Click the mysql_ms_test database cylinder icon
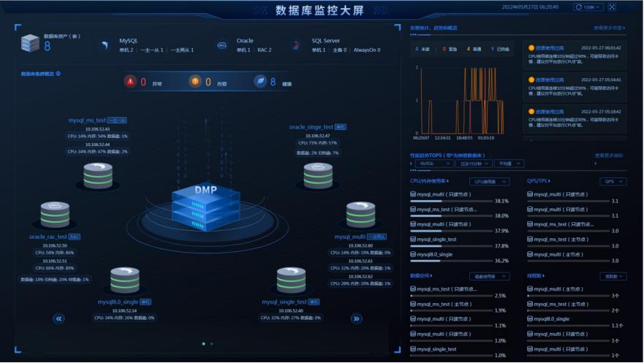644x363 pixels. [x=98, y=175]
